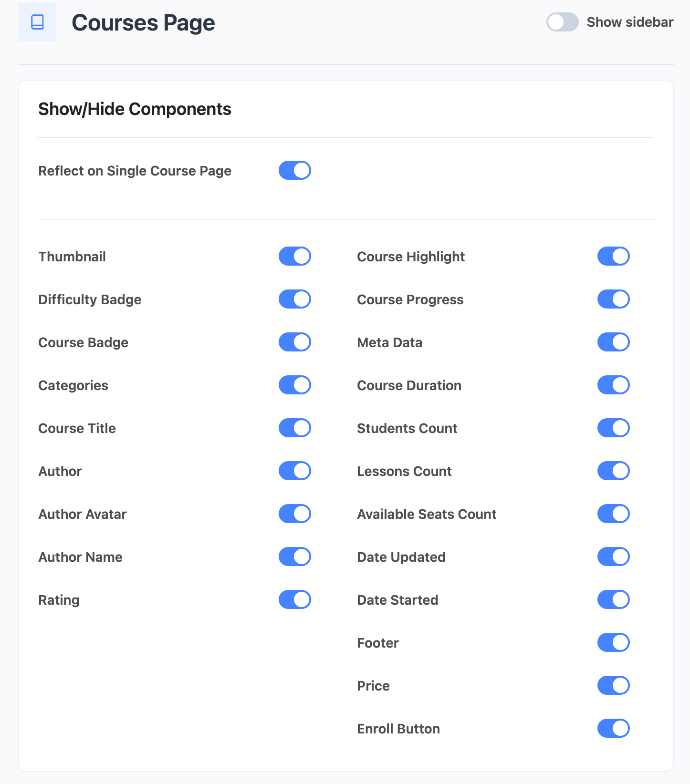The image size is (690, 784).
Task: Hide Course Progress component
Action: coord(614,299)
